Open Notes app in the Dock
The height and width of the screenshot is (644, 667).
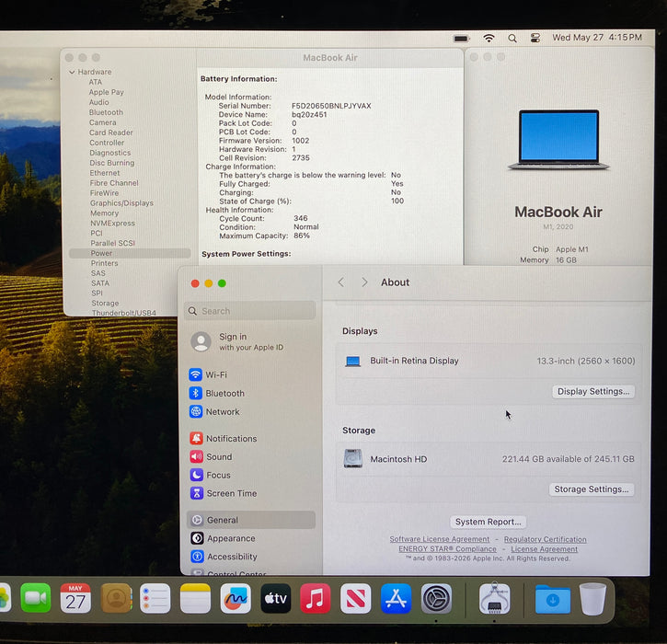coord(195,598)
